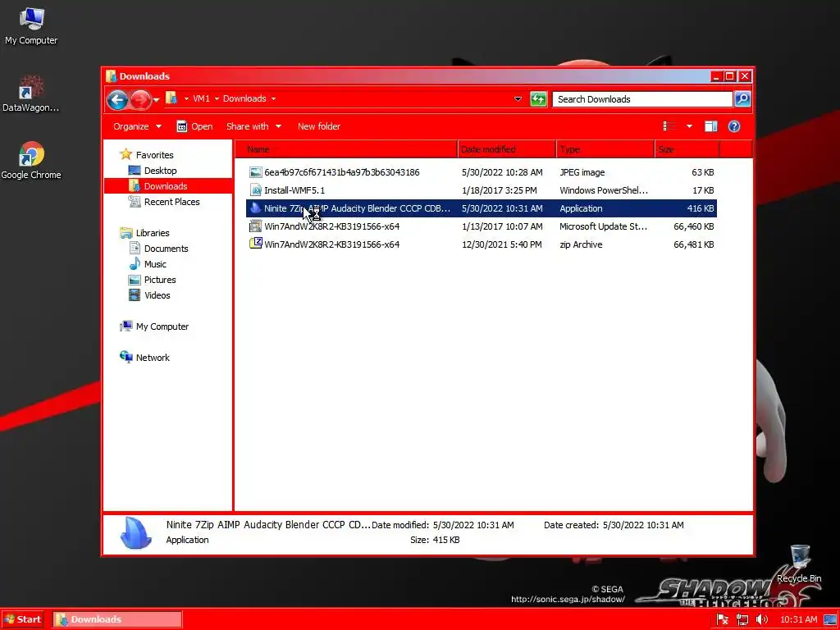The width and height of the screenshot is (840, 630).
Task: Click the 10:31 AM taskbar clock
Action: click(x=799, y=620)
